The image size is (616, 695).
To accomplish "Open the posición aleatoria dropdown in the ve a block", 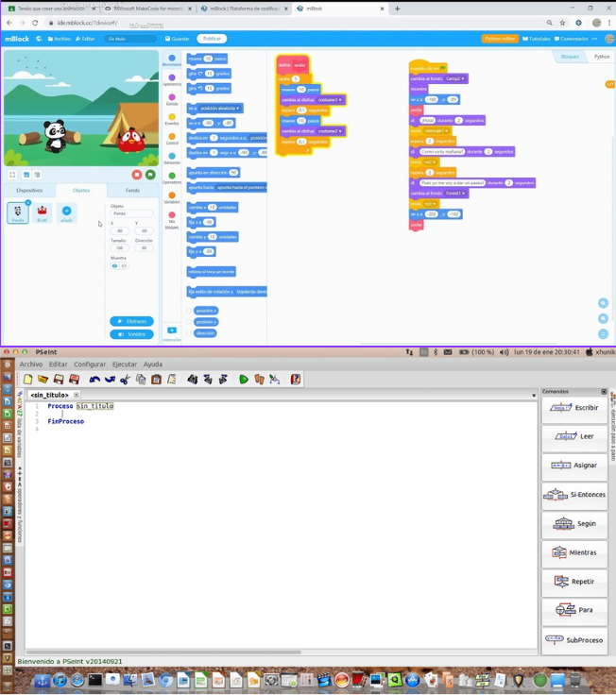I will (220, 109).
